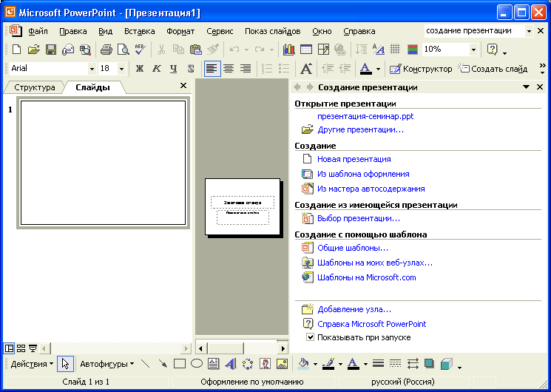Toggle Italic (К) formatting

(156, 69)
